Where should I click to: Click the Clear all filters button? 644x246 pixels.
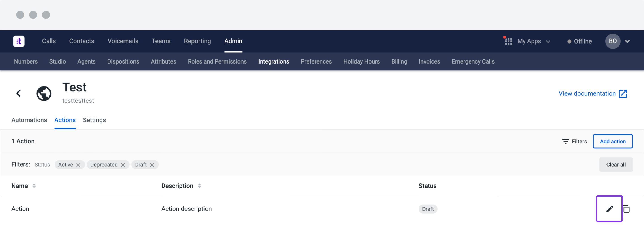point(616,165)
